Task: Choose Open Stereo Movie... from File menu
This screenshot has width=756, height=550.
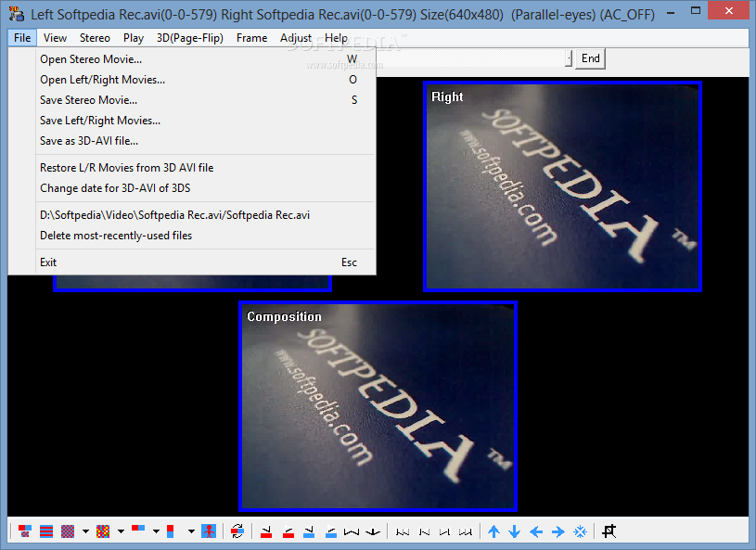Action: click(x=192, y=59)
